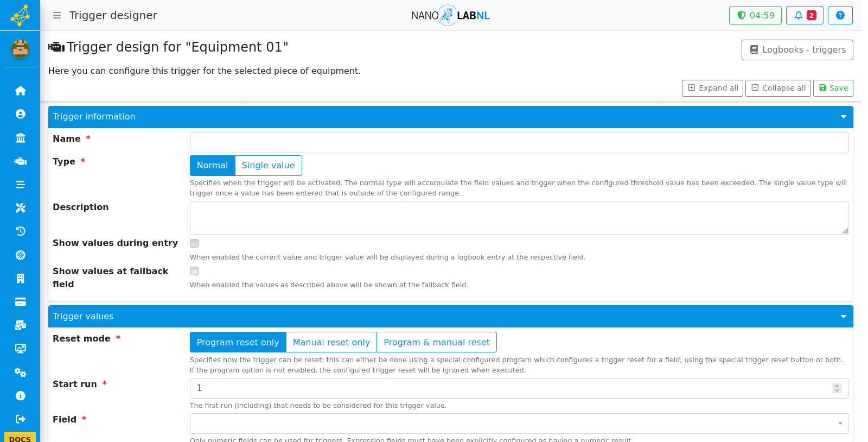Open the institution building sidebar icon

coord(20,137)
